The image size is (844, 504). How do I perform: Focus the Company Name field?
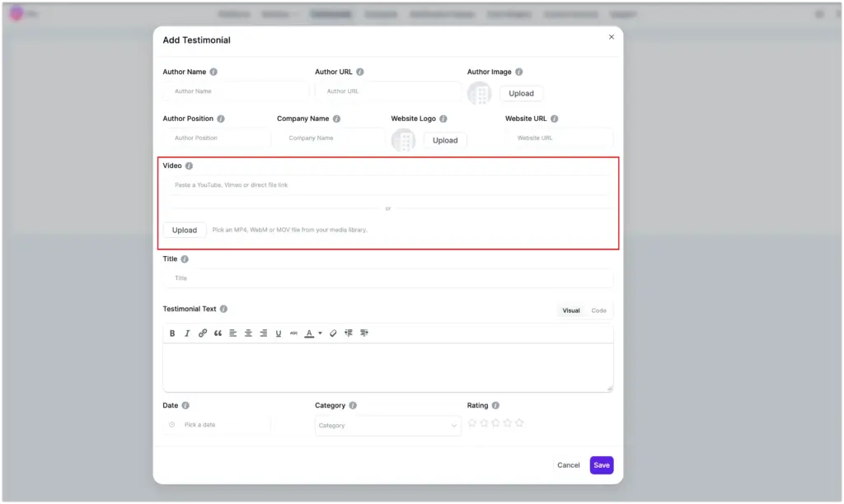click(x=331, y=138)
